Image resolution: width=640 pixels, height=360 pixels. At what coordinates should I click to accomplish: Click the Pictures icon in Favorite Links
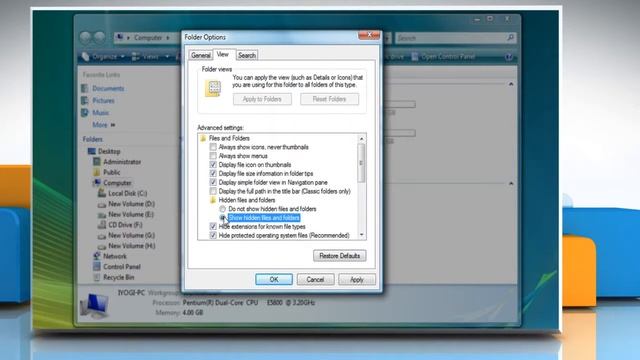tap(85, 101)
